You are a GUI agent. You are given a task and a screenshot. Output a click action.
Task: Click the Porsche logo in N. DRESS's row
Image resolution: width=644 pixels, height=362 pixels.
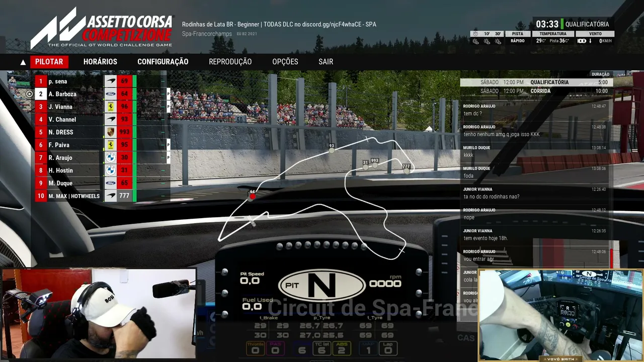[x=111, y=132]
